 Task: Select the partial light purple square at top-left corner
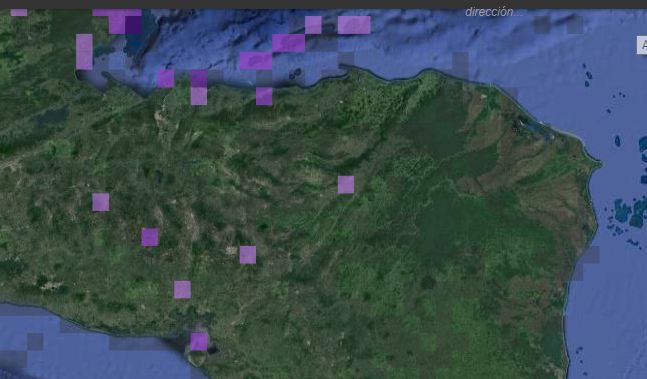point(19,13)
